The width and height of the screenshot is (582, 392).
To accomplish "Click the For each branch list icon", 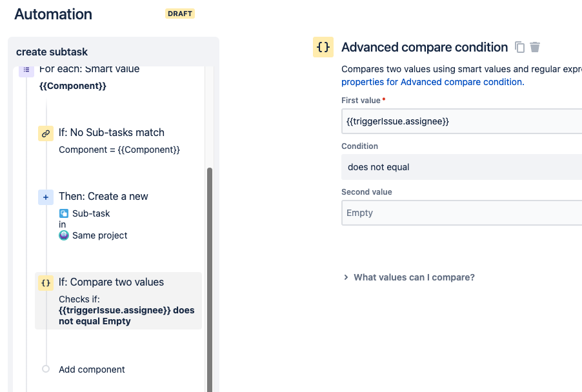I will click(x=26, y=70).
